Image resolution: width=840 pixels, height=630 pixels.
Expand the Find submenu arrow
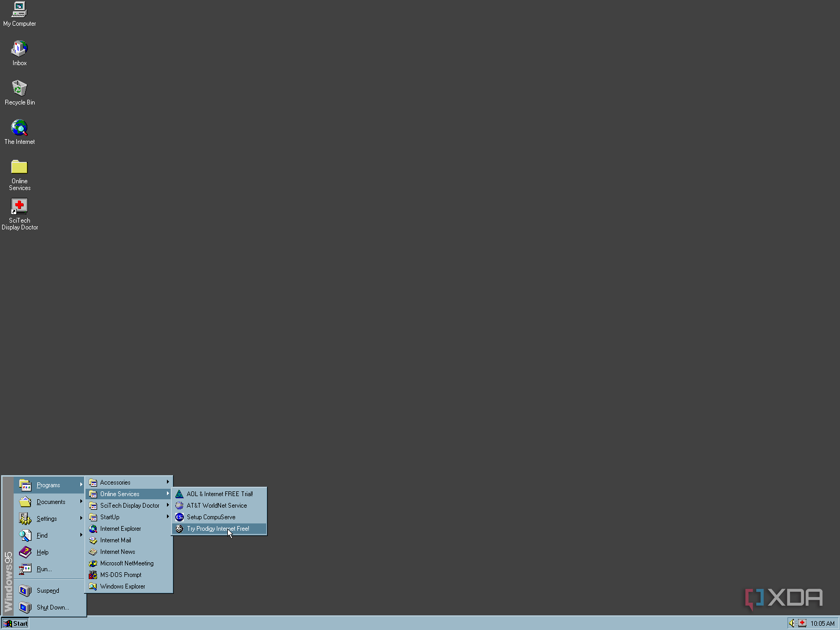pyautogui.click(x=81, y=535)
